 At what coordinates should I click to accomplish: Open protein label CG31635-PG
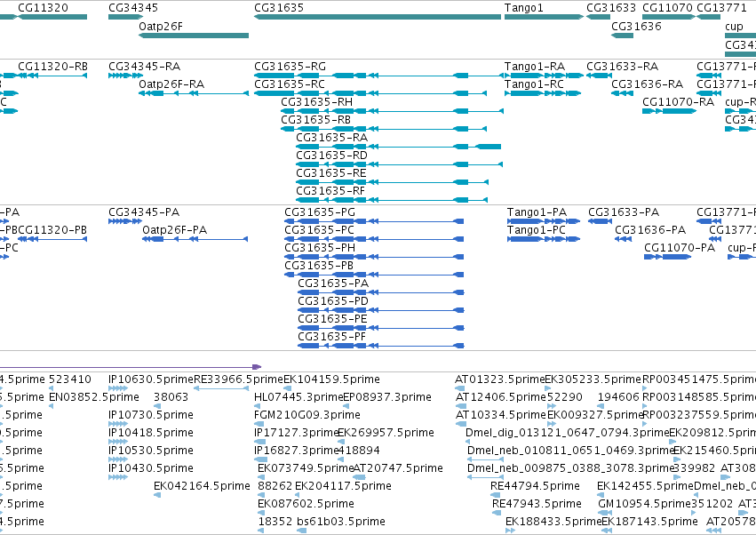point(320,212)
